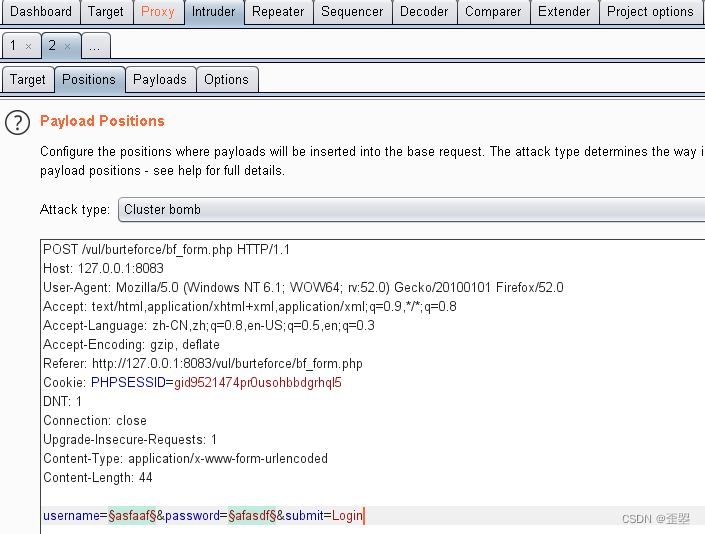Click the Content-Length: 44 header line

98,477
